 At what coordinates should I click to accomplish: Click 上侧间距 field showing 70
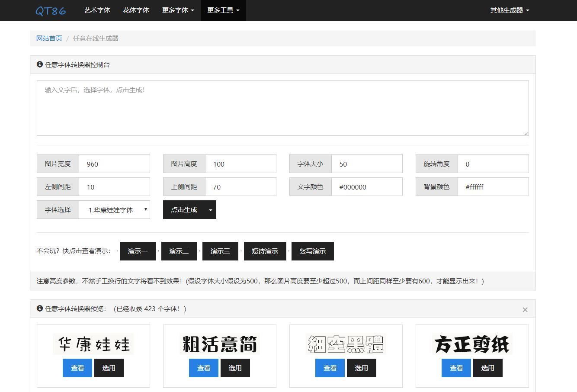tap(241, 187)
